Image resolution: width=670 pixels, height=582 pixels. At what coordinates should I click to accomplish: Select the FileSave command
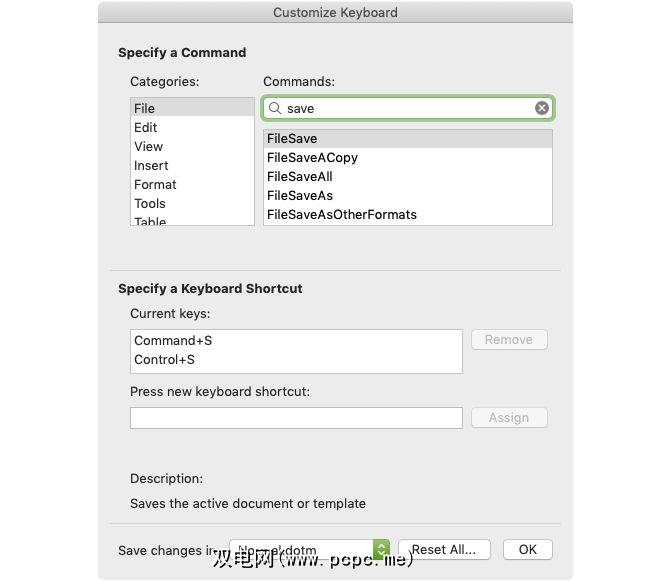(292, 138)
